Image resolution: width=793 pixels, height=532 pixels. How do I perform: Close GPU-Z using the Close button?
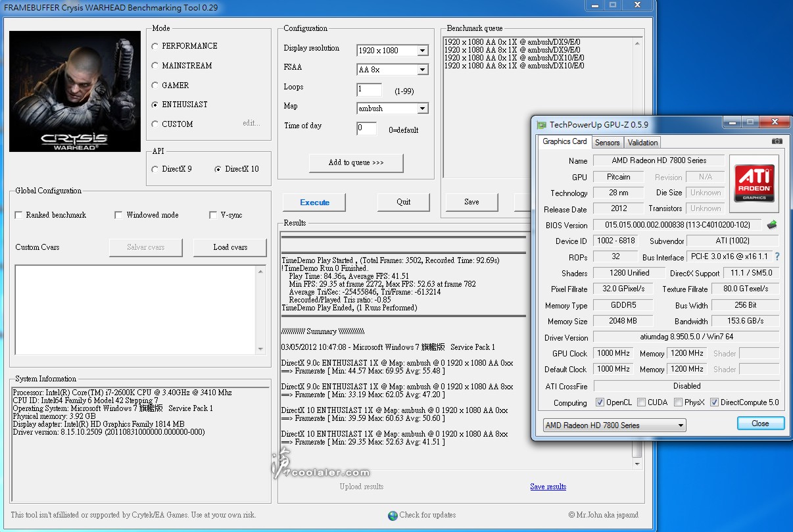[x=761, y=423]
